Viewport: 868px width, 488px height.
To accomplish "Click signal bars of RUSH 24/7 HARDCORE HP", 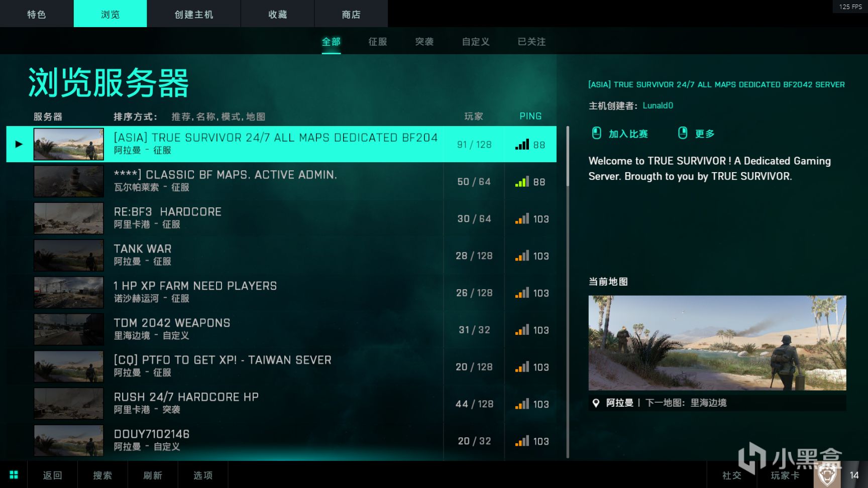I will [x=522, y=404].
